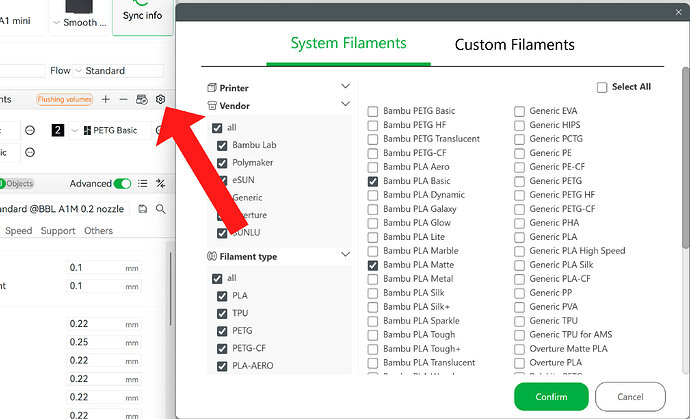Click the compare presets icon beside Advanced

click(161, 184)
